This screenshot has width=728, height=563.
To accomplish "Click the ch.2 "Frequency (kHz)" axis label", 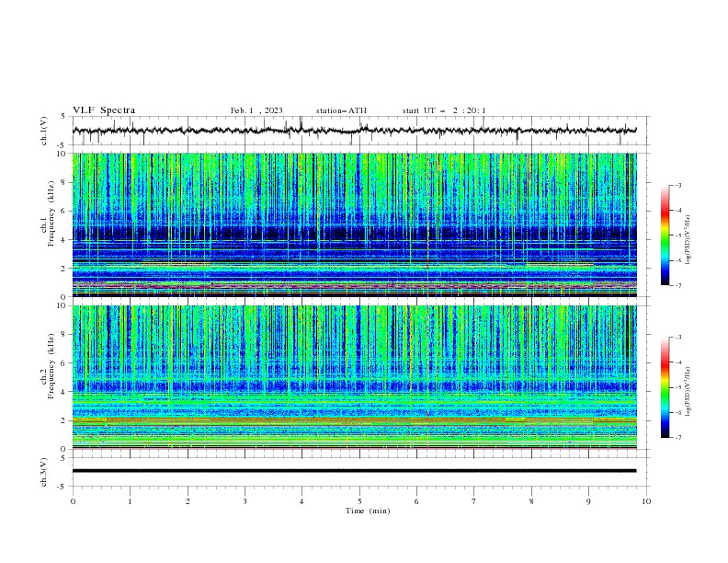I will click(x=51, y=366).
